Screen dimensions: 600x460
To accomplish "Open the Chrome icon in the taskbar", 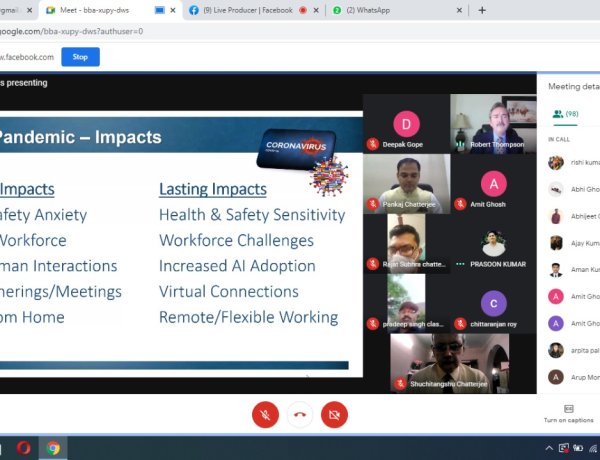I will click(x=53, y=448).
